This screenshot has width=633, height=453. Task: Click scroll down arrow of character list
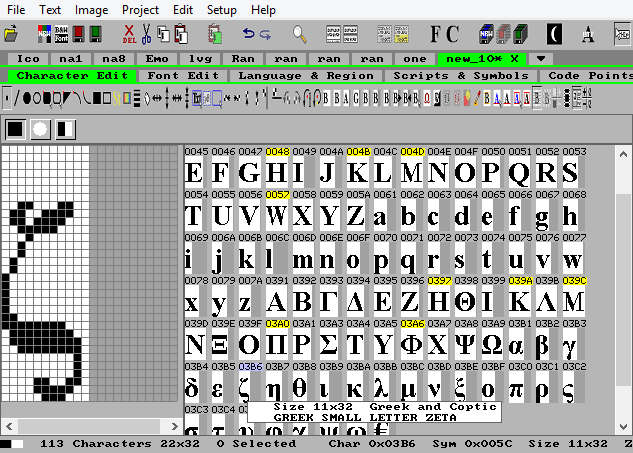point(623,426)
